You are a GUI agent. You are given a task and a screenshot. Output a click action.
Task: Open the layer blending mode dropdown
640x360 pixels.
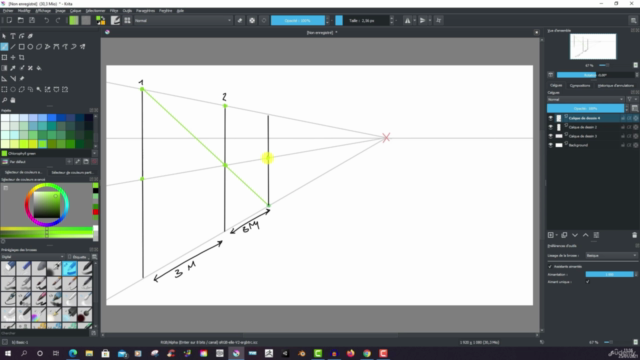585,99
